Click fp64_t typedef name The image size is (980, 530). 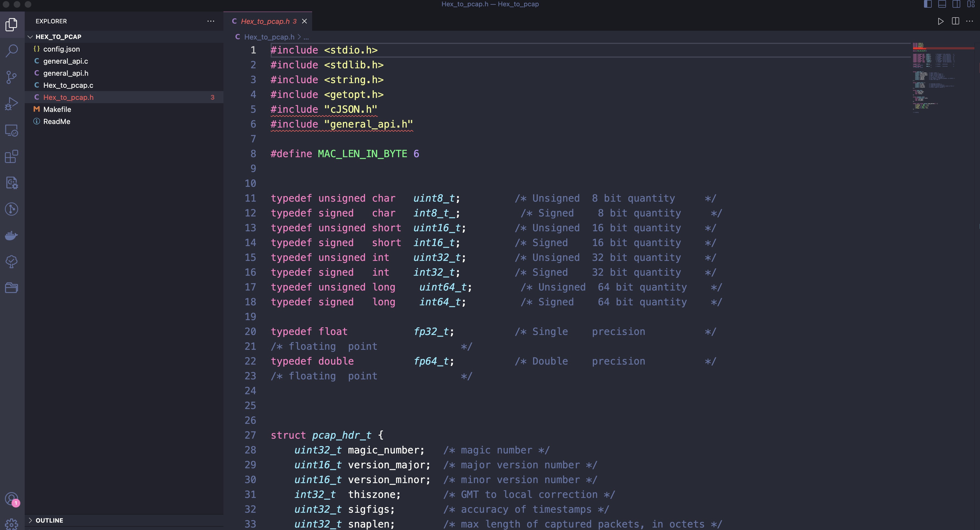point(431,361)
